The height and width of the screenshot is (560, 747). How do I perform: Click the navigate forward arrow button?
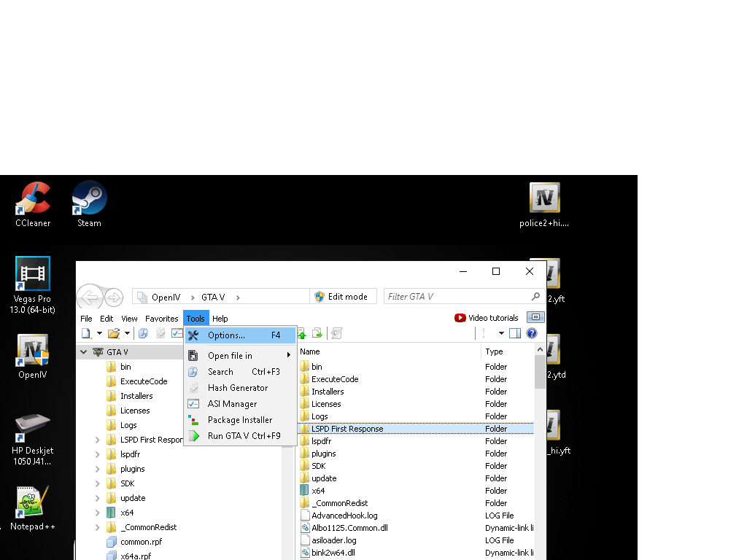[114, 298]
